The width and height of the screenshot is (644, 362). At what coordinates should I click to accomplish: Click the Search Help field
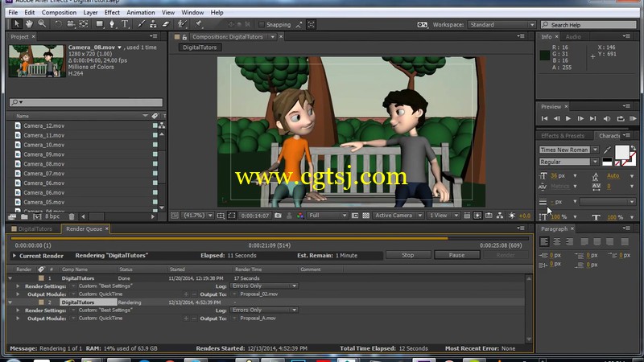(x=588, y=25)
